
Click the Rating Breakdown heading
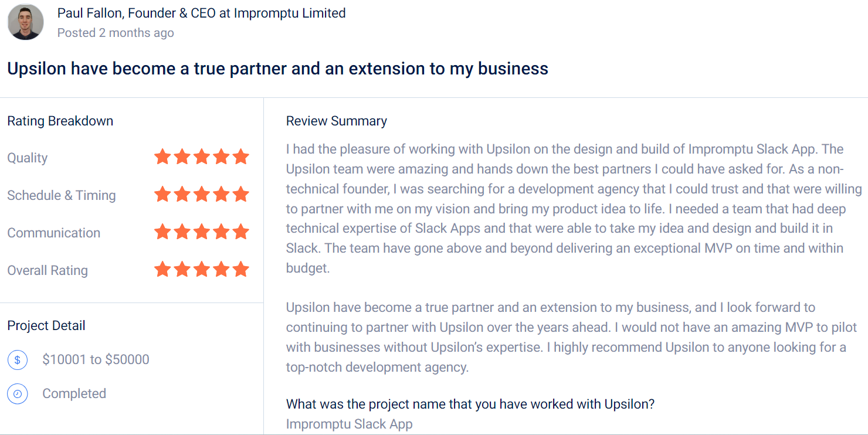coord(60,121)
